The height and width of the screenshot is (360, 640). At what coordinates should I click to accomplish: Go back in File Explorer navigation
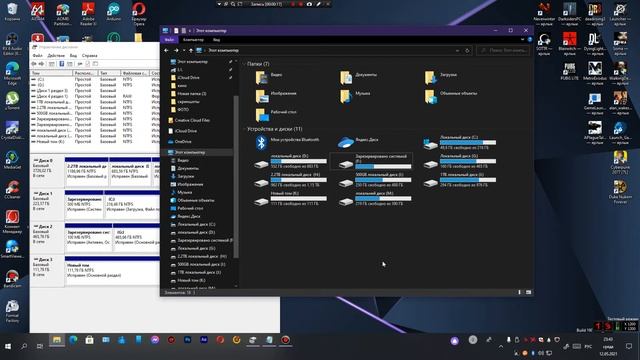[x=166, y=50]
